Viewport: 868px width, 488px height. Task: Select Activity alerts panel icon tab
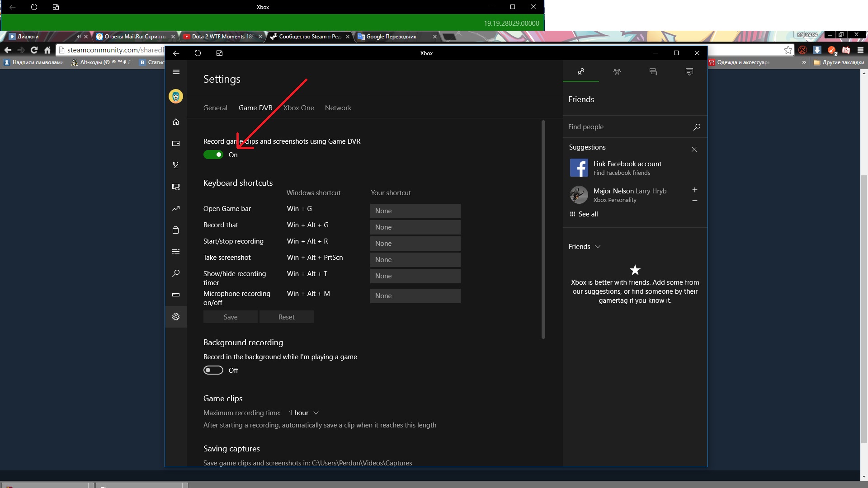click(689, 71)
